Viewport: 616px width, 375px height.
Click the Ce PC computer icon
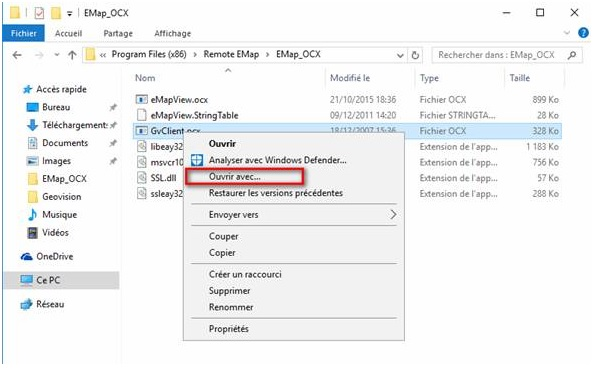(26, 280)
